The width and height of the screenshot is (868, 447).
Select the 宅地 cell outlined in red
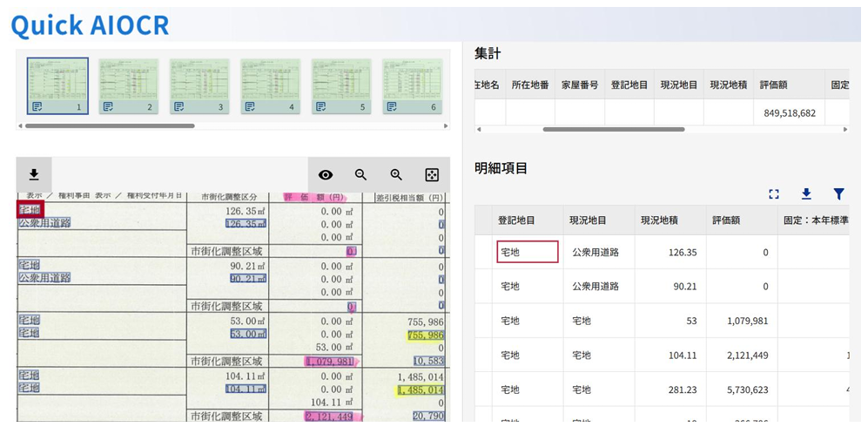(527, 252)
